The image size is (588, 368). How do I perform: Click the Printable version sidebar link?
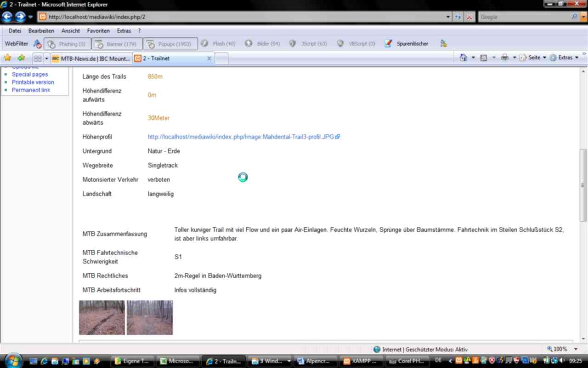pos(33,82)
